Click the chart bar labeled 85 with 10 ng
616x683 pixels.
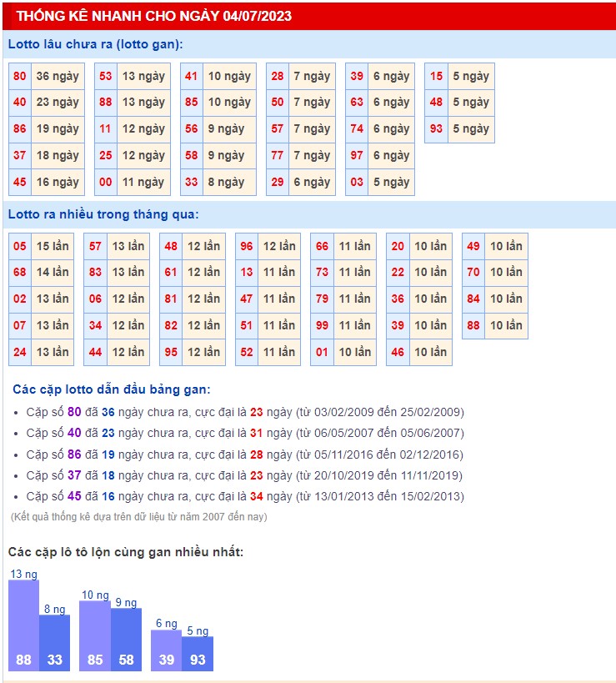(x=95, y=635)
